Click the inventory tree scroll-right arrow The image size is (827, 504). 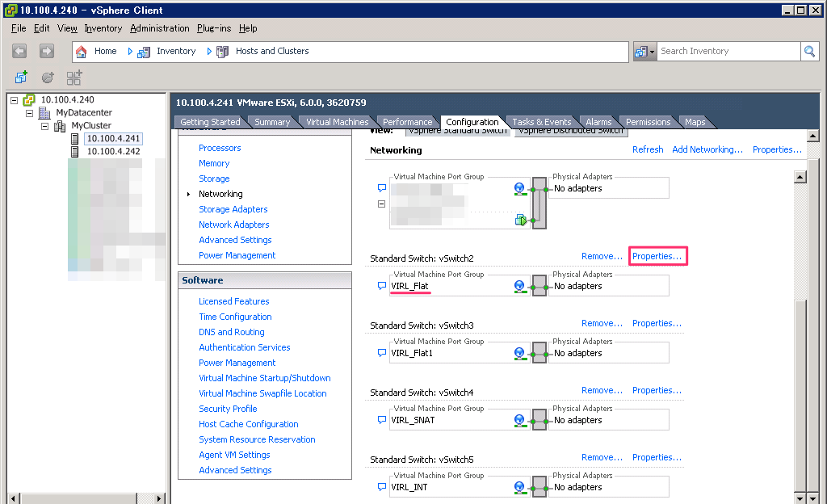click(159, 498)
